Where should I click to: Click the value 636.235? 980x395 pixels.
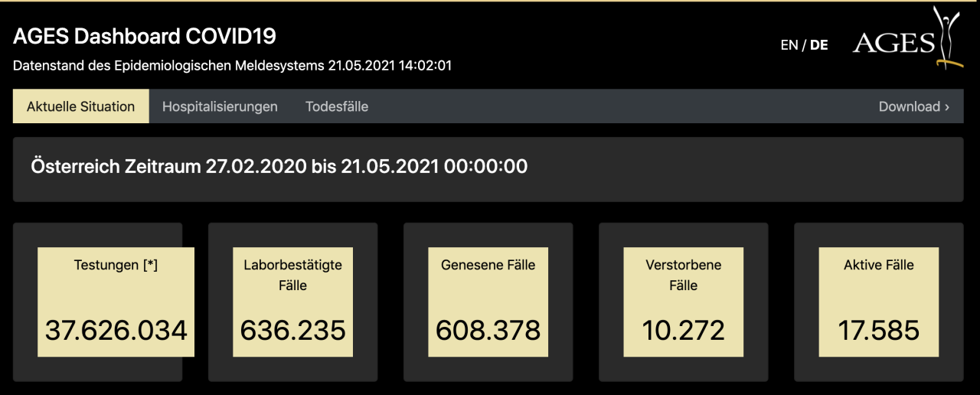click(293, 330)
